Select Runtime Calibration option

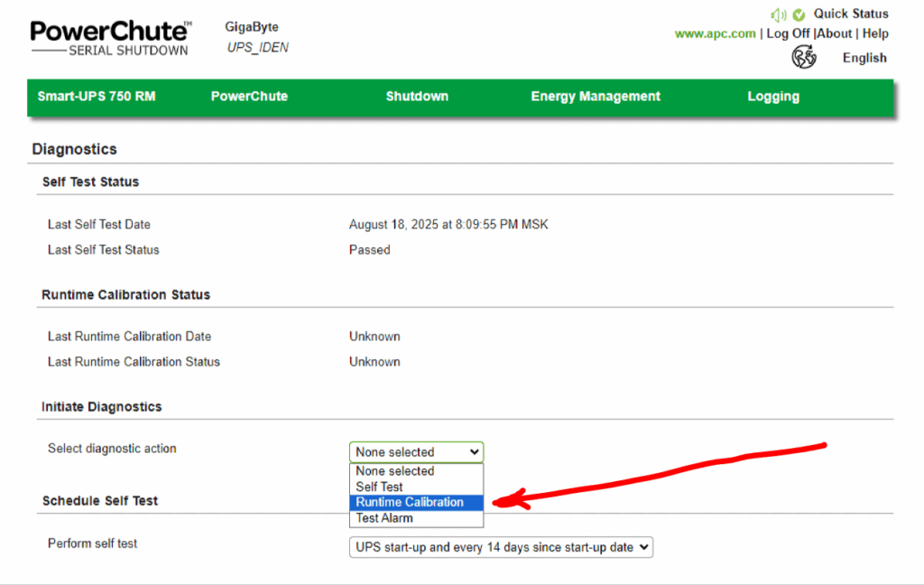[x=417, y=503]
